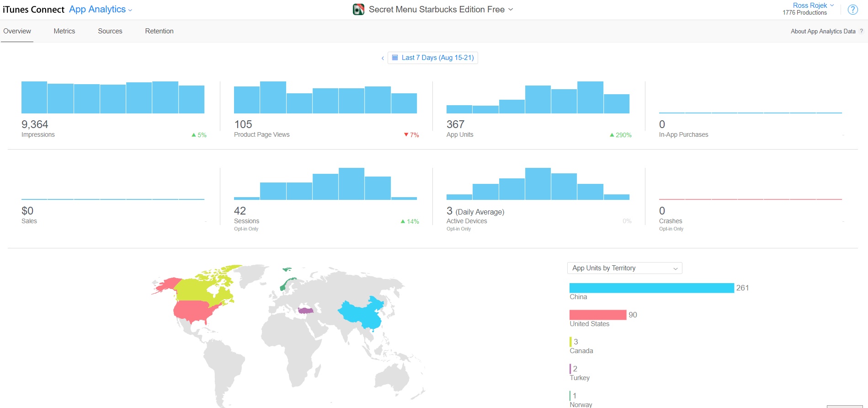Click the Impressions bar chart
The height and width of the screenshot is (408, 868).
coord(113,97)
